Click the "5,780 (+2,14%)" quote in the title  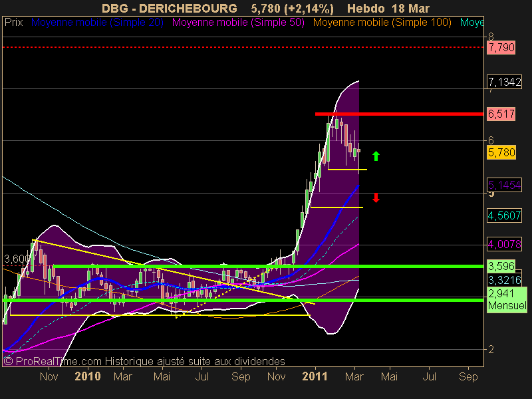292,9
